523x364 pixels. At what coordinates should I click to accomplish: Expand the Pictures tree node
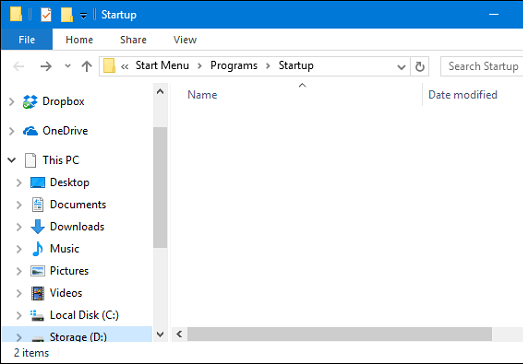19,271
